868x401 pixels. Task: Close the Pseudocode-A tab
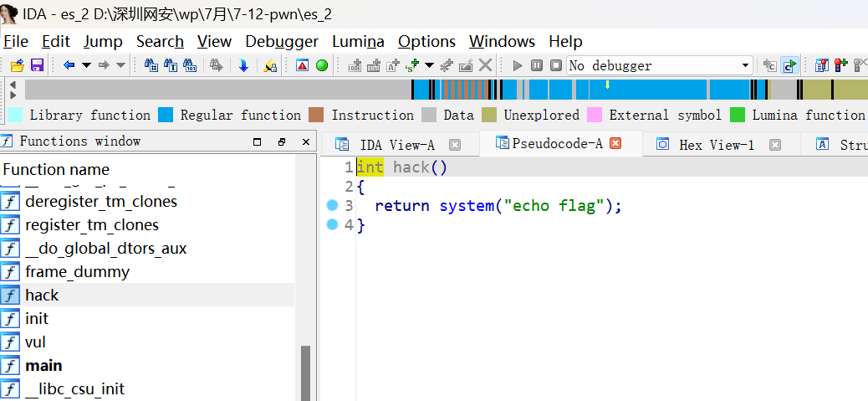pos(616,144)
